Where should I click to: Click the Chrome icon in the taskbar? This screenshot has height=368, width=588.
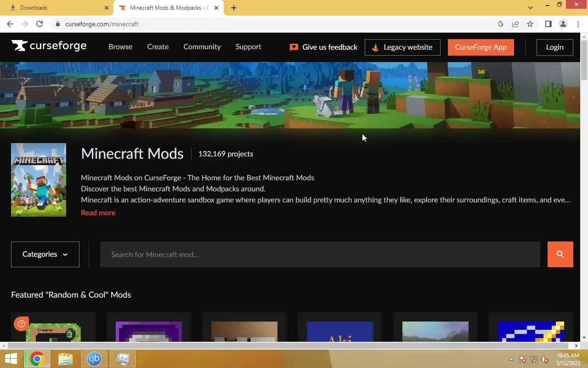click(x=37, y=359)
